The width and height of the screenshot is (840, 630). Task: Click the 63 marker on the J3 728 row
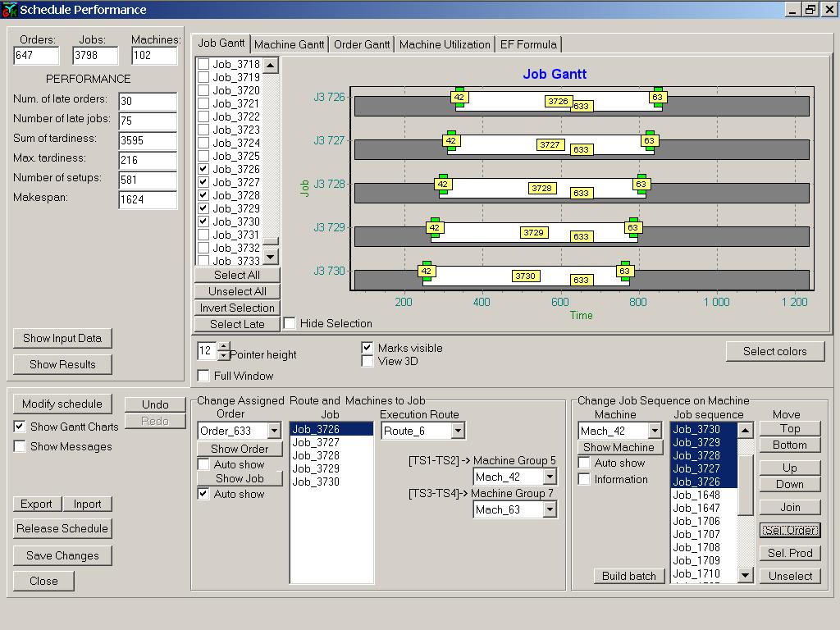[641, 185]
